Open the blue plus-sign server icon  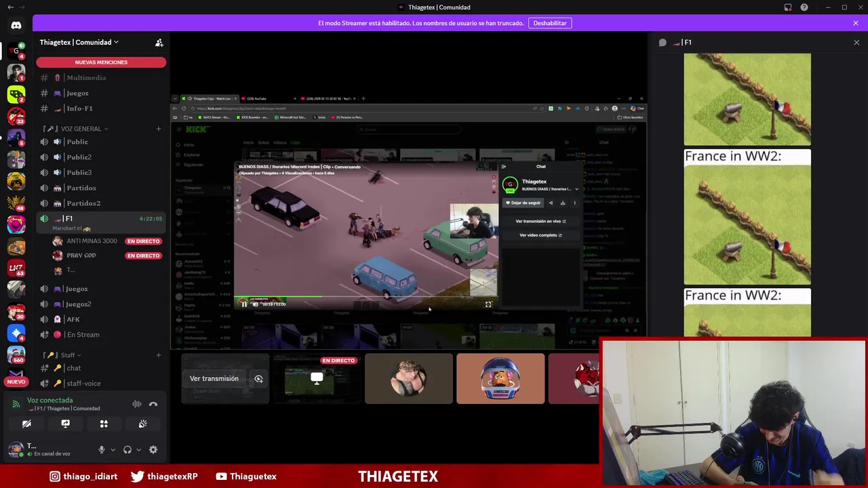[16, 333]
